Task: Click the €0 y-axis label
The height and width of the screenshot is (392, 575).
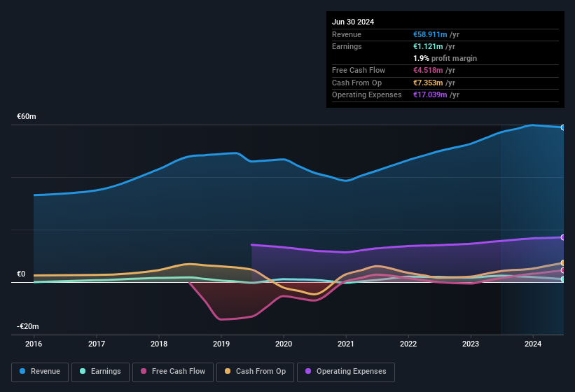Action: (21, 274)
